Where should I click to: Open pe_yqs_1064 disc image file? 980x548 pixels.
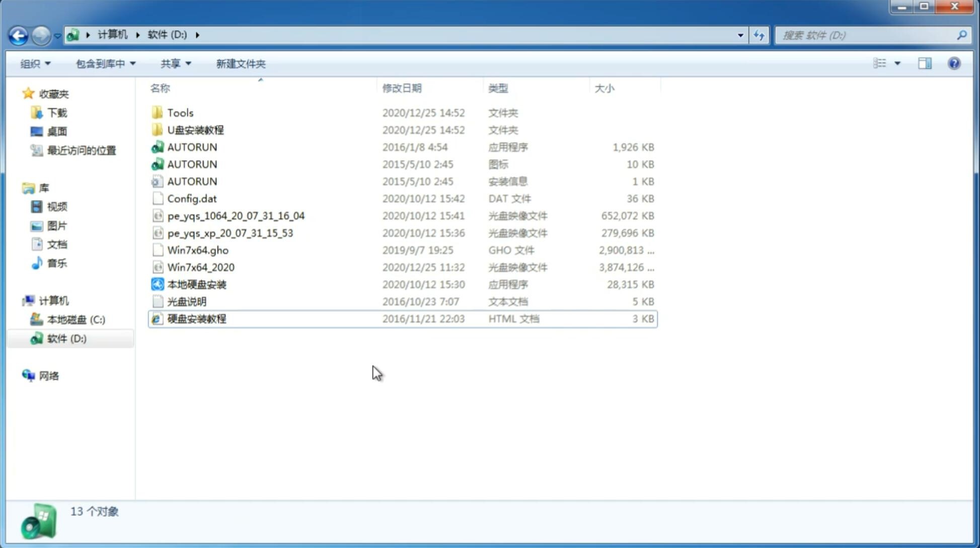pyautogui.click(x=236, y=215)
